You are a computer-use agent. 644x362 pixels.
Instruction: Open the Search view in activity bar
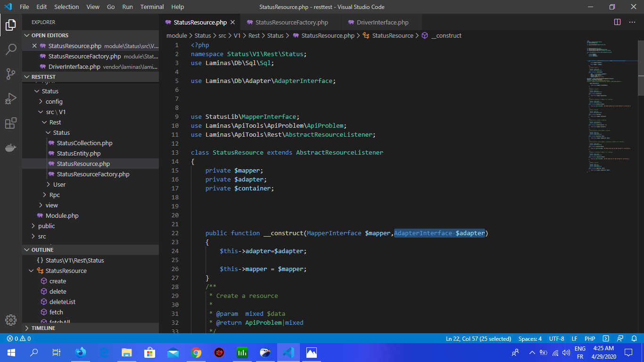tap(11, 49)
